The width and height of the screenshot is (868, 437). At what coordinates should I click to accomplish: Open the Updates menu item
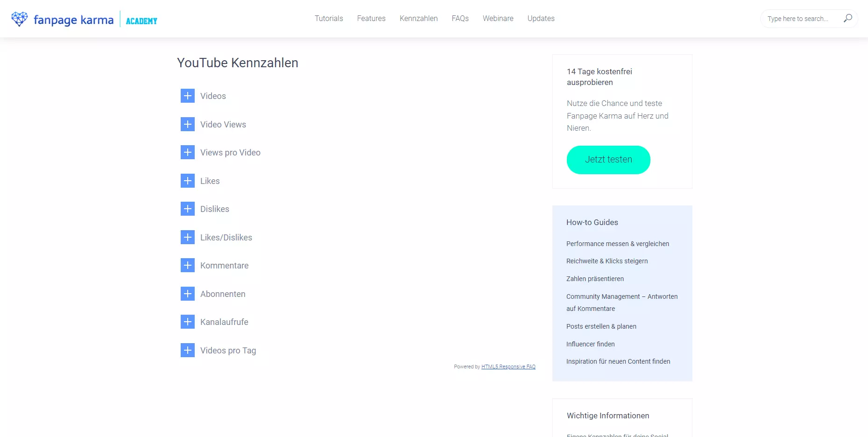(x=541, y=18)
